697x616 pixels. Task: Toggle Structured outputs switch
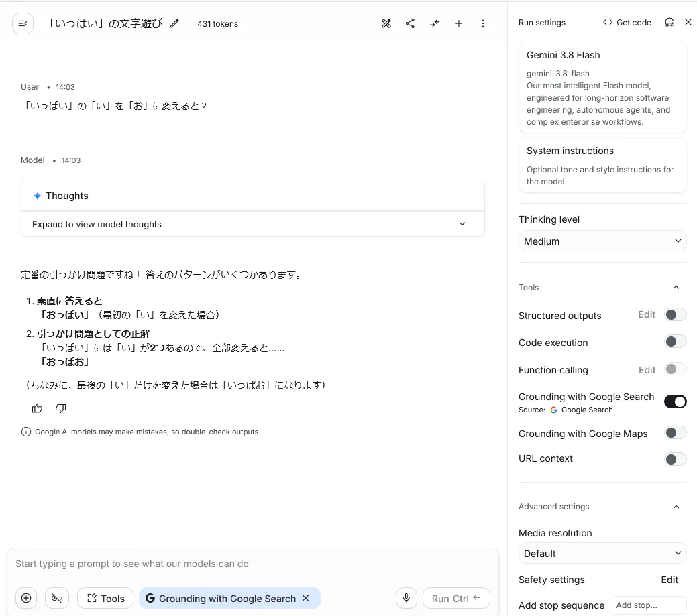tap(676, 315)
